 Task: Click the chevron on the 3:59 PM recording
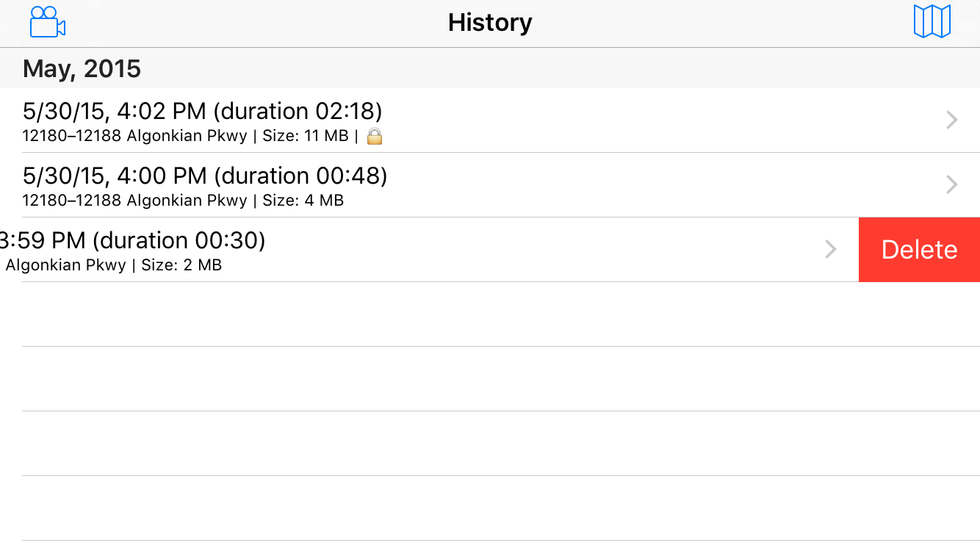click(x=831, y=249)
